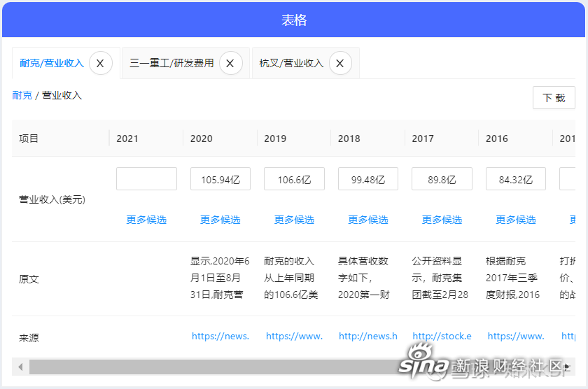This screenshot has height=389, width=588.
Task: Click the 原文 row label
Action: (x=29, y=279)
